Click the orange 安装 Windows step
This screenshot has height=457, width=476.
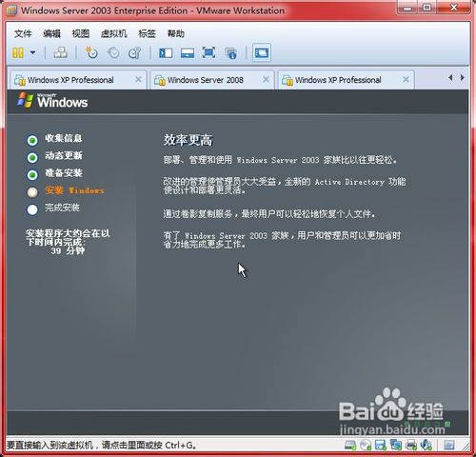[74, 190]
